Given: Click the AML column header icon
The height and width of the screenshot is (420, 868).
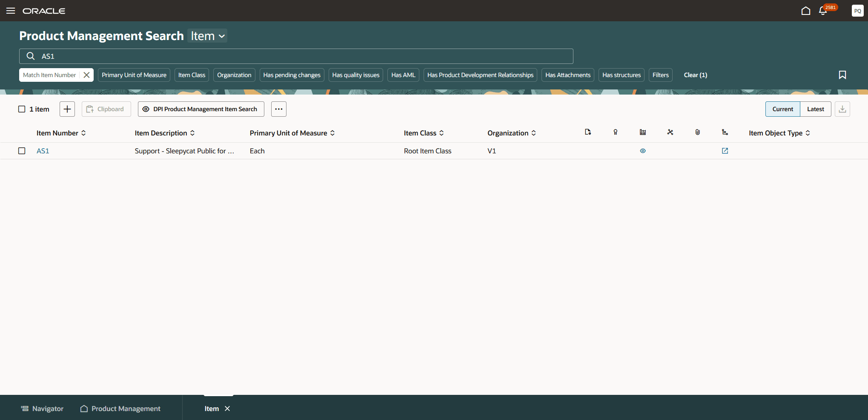Looking at the screenshot, I should (x=643, y=132).
